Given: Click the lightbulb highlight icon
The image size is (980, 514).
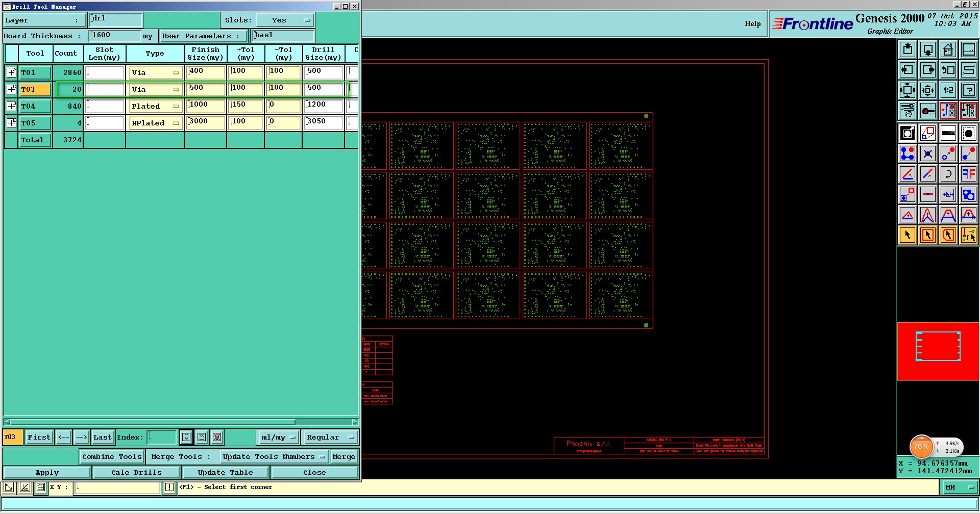Looking at the screenshot, I should coord(186,437).
